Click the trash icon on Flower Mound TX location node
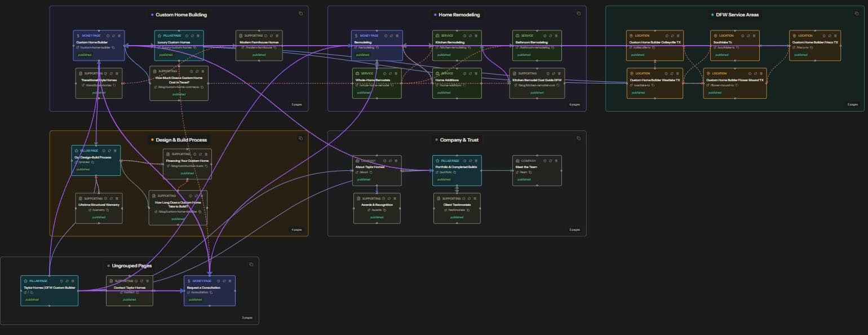The width and height of the screenshot is (868, 335). [x=761, y=73]
